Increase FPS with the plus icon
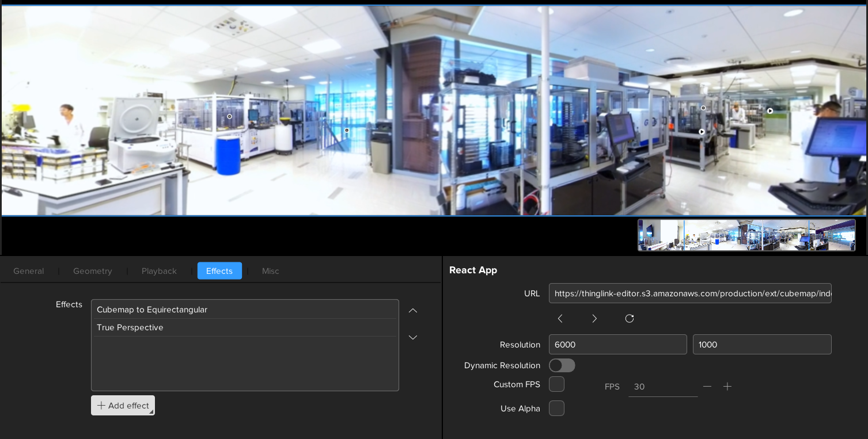Viewport: 868px width, 439px height. click(727, 387)
